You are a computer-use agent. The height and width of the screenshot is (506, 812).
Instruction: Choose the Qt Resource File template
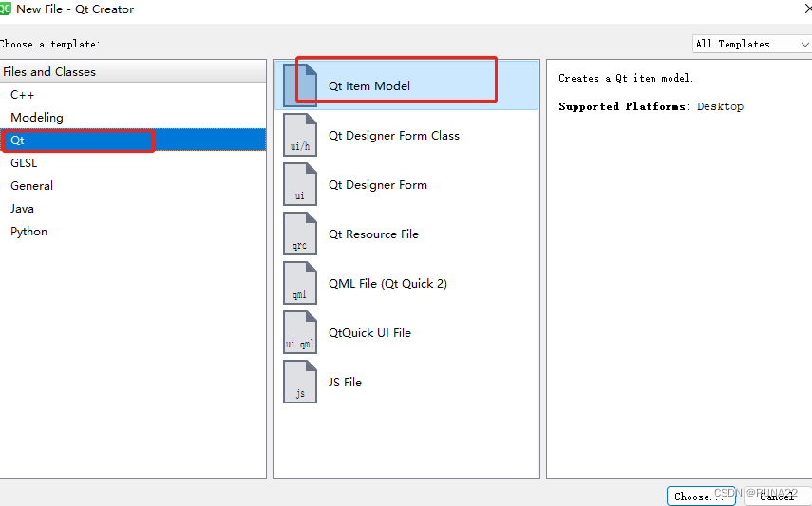point(406,234)
